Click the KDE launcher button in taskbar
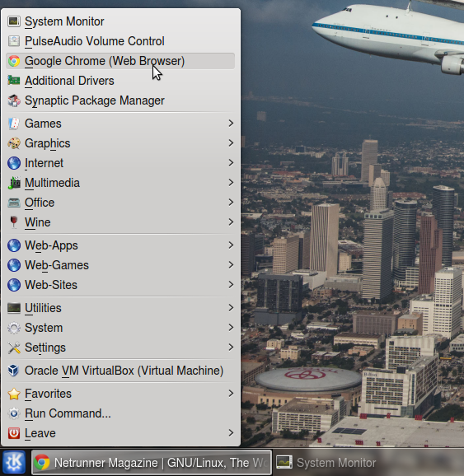This screenshot has height=476, width=464. pos(14,462)
